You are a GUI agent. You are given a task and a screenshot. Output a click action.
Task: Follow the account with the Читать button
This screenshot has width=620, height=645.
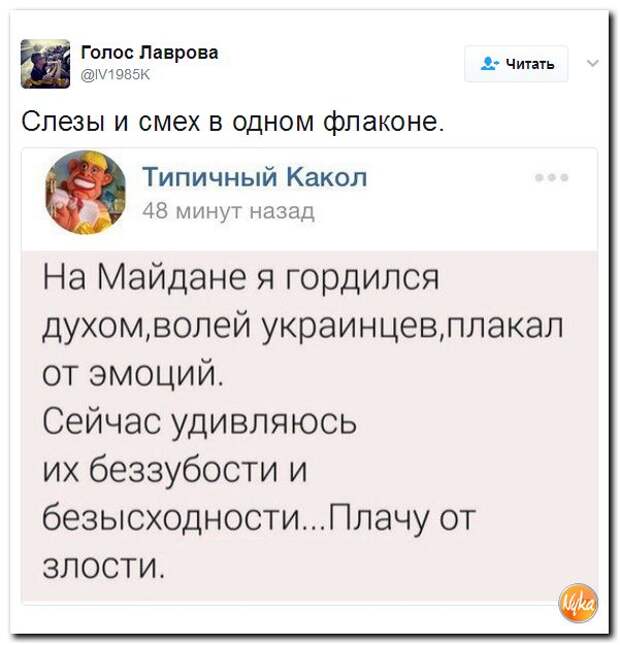point(516,64)
